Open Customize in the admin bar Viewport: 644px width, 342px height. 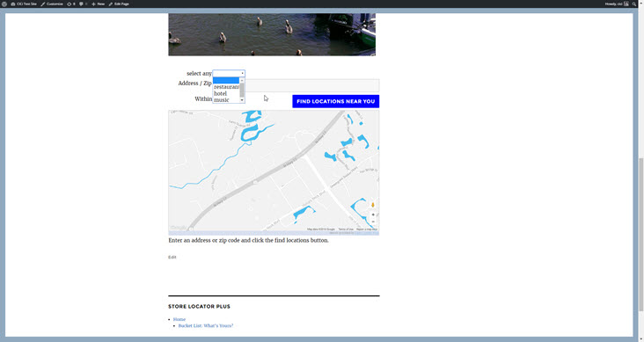pos(52,4)
